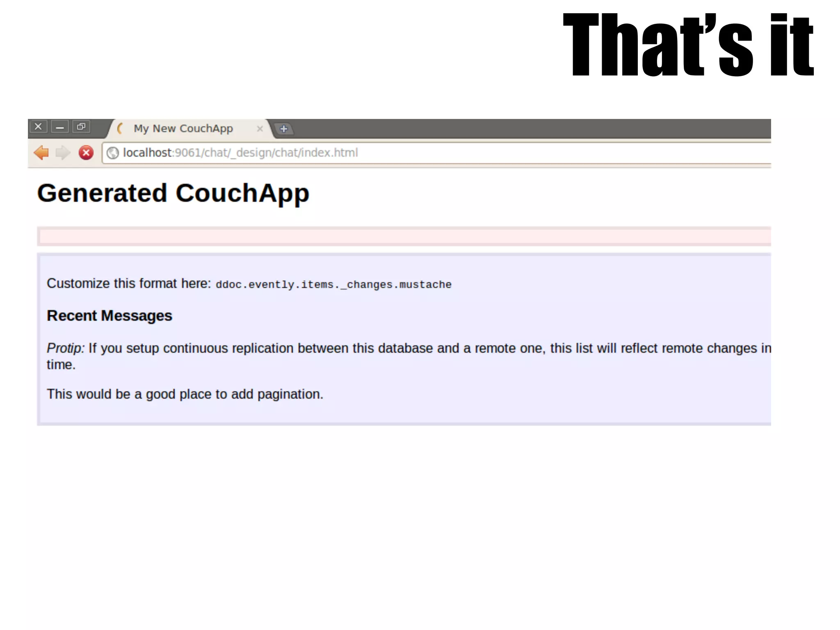The width and height of the screenshot is (840, 630).
Task: Select the My New CouchApp tab
Action: coord(183,129)
